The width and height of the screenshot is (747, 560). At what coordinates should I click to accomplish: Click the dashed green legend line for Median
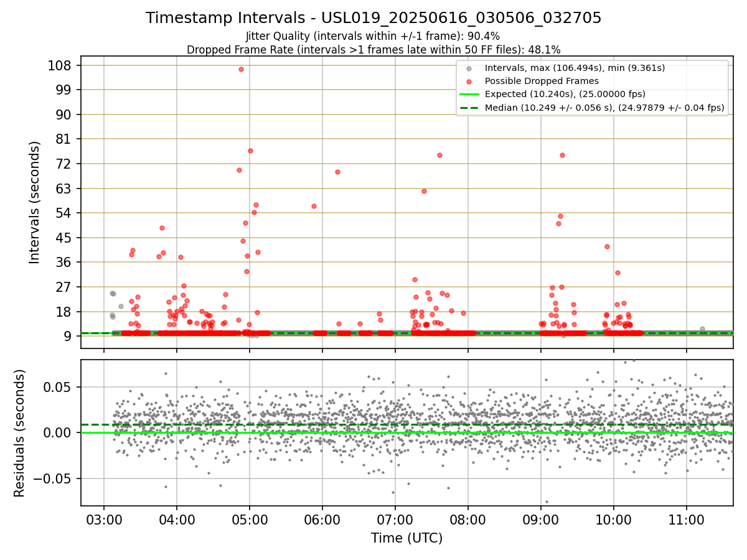tap(469, 108)
